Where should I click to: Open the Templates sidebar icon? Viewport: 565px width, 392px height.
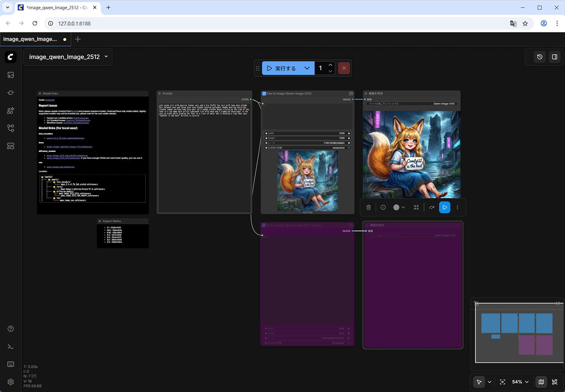(x=11, y=146)
